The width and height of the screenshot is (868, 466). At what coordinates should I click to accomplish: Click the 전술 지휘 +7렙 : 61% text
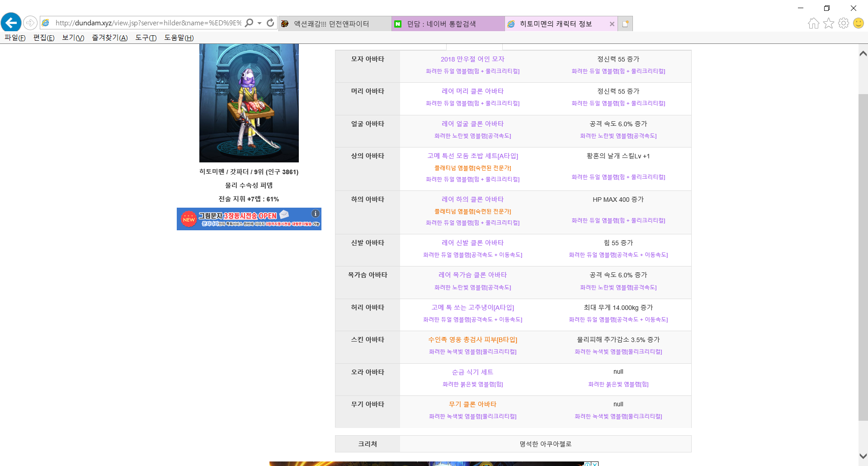tap(249, 199)
